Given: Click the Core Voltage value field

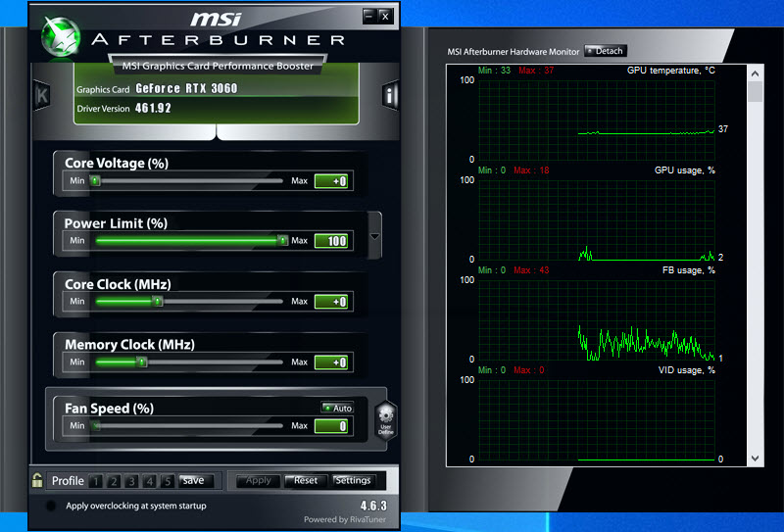Looking at the screenshot, I should (331, 181).
